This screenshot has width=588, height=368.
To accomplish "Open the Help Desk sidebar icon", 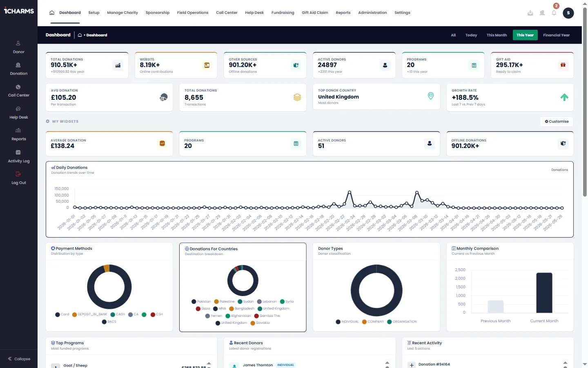I will (18, 109).
